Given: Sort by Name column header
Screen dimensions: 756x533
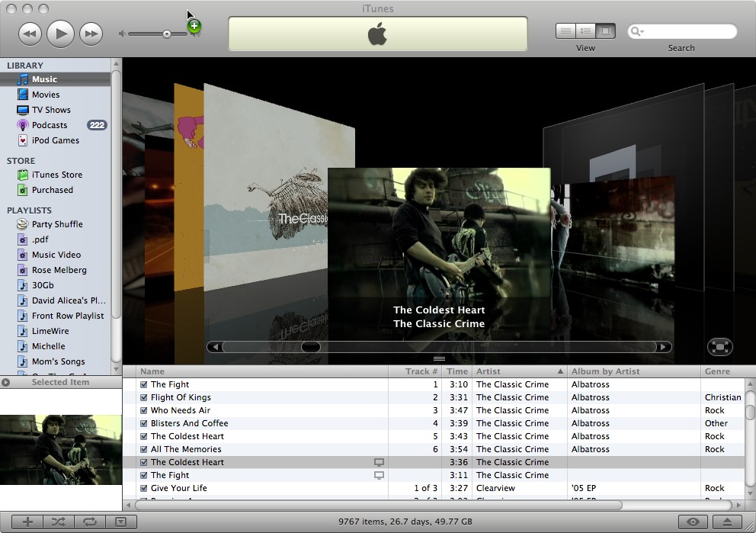Looking at the screenshot, I should 262,371.
